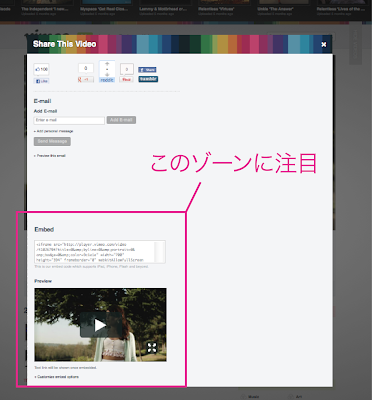
Task: Expand Add personal message
Action: click(x=54, y=131)
